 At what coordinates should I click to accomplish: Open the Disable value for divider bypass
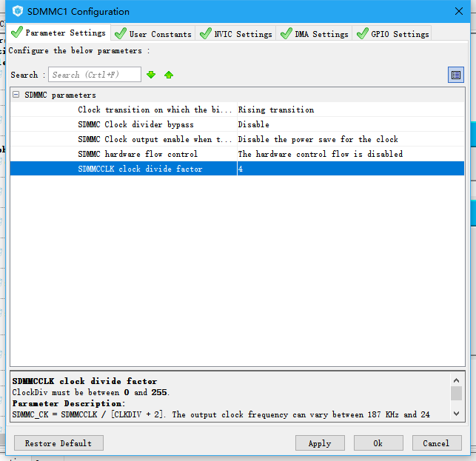pyautogui.click(x=351, y=124)
